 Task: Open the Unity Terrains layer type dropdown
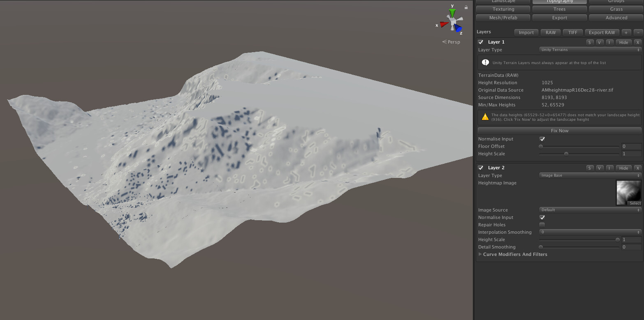pyautogui.click(x=589, y=49)
